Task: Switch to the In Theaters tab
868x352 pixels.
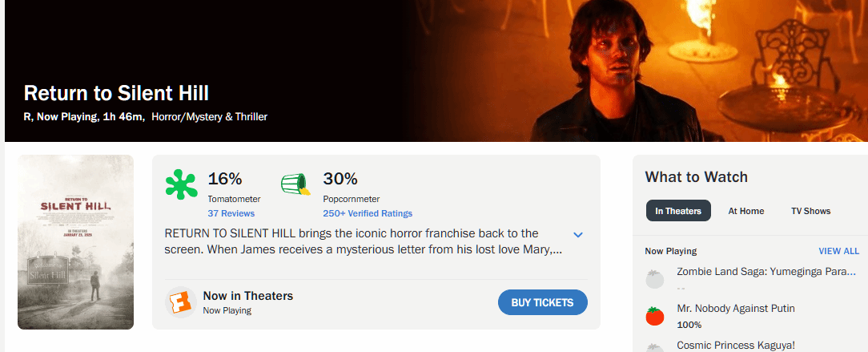Action: pos(678,211)
